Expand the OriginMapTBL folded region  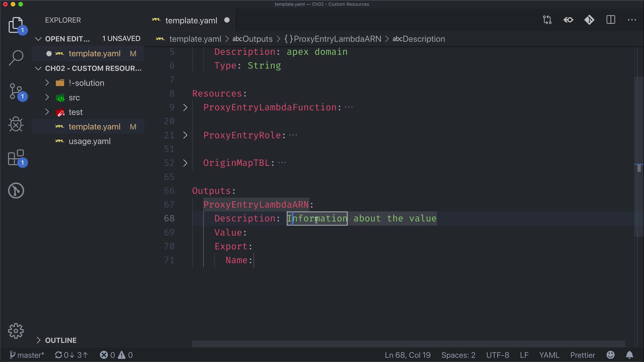tap(185, 163)
